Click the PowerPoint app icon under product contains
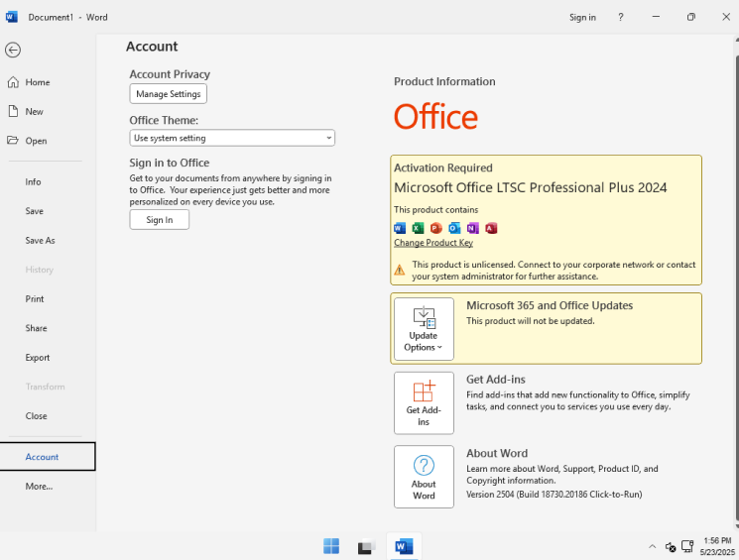This screenshot has height=560, width=739. pyautogui.click(x=436, y=228)
